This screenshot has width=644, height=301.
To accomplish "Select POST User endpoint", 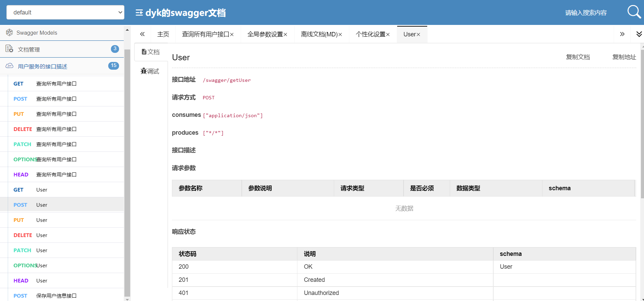I will pyautogui.click(x=62, y=205).
